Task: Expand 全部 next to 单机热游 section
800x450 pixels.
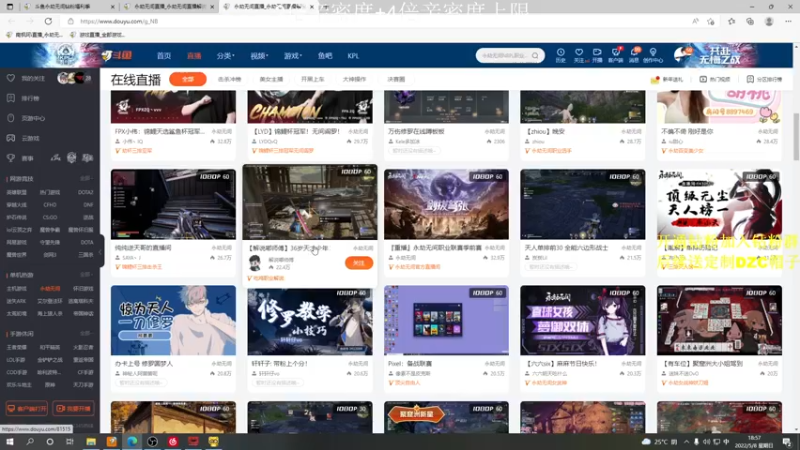Action: point(86,274)
